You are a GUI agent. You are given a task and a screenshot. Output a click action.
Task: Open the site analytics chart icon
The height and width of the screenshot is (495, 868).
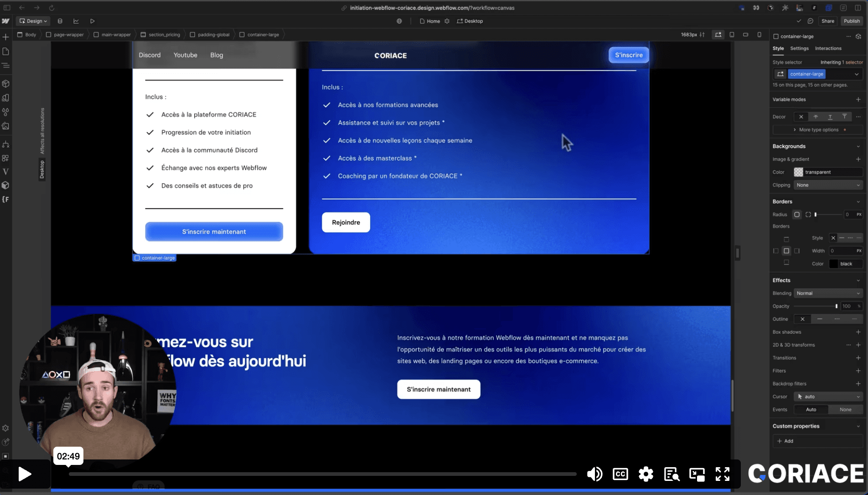coord(76,21)
